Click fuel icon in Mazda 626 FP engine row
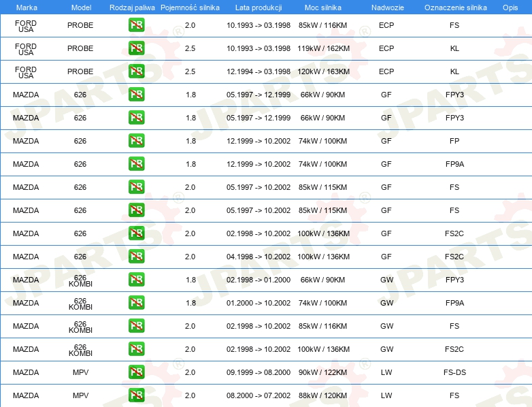Viewport: 532px width, 407px height. [x=136, y=140]
